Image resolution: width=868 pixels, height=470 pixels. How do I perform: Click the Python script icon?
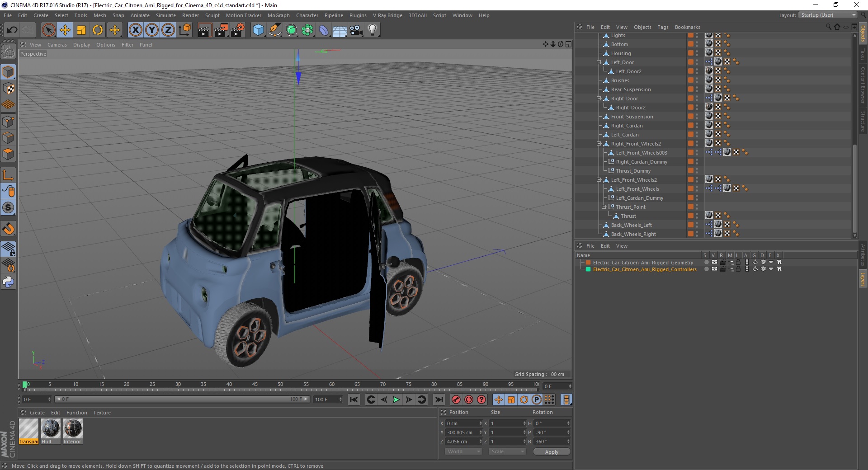(x=8, y=282)
